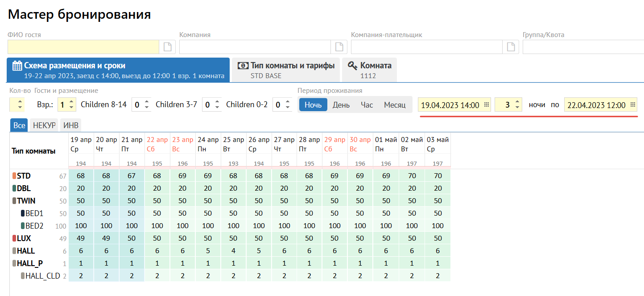Click the green DBL room type marker
Screen dimensions: 644x296
pyautogui.click(x=14, y=188)
